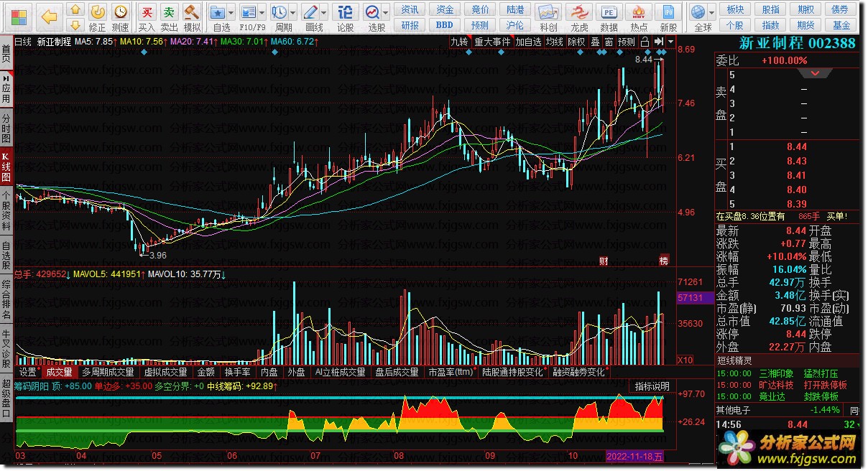868x471 pixels.
Task: Click the 加自选 add-to-favorites button
Action: 528,42
